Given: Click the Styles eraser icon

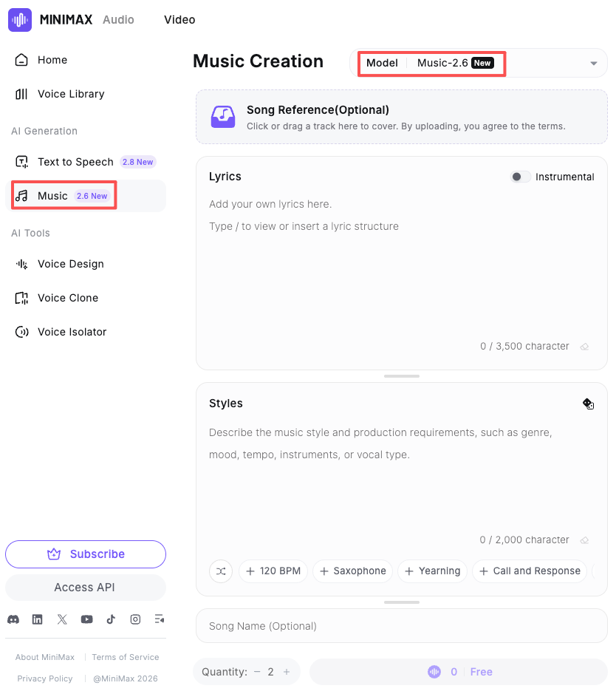Looking at the screenshot, I should point(584,540).
